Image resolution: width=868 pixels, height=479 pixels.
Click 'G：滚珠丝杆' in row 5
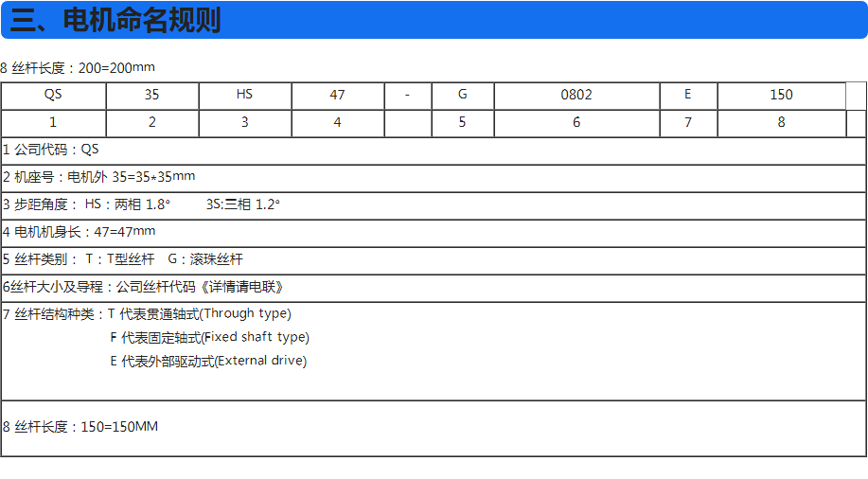click(205, 259)
